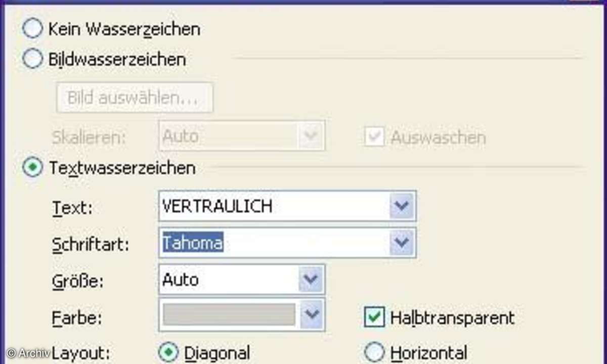
Task: Choose the Bildwasserzeichen option
Action: point(32,59)
